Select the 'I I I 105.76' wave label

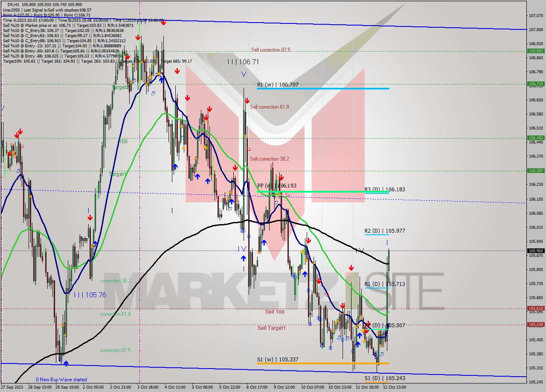pyautogui.click(x=90, y=294)
